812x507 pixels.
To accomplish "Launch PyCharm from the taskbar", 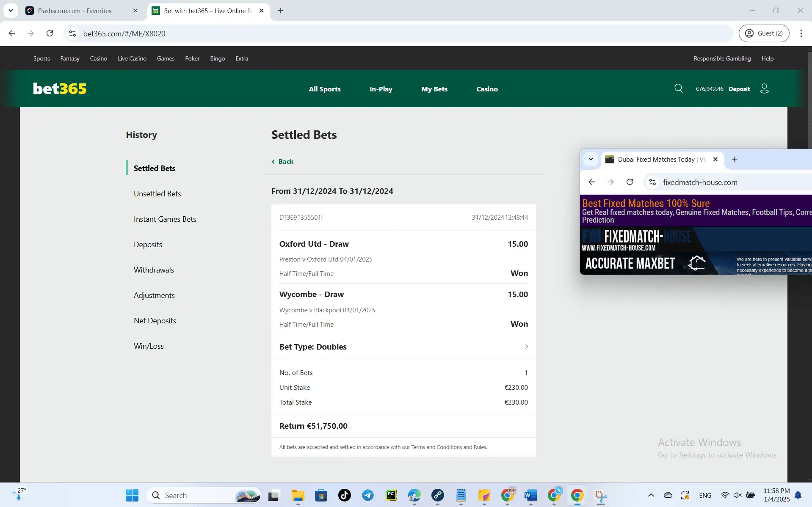I will pos(391,495).
